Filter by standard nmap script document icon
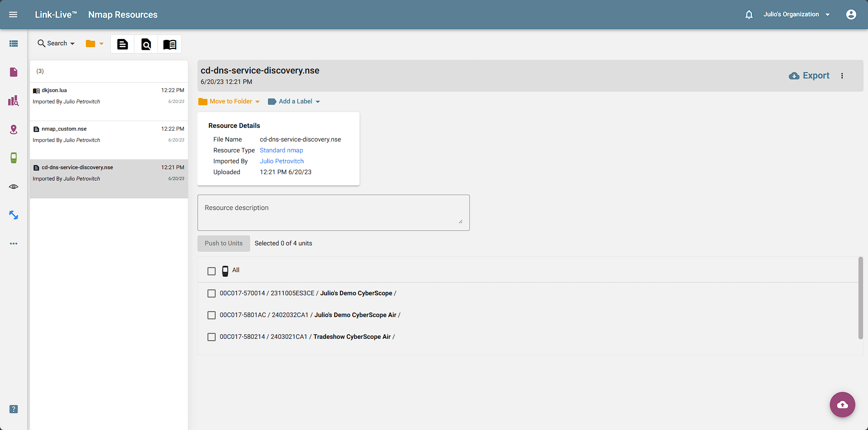Viewport: 868px width, 430px height. (122, 44)
